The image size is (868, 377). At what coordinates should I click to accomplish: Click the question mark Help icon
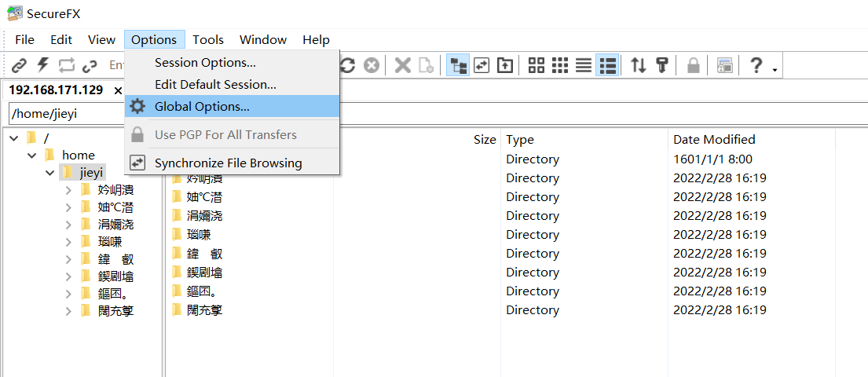[756, 65]
